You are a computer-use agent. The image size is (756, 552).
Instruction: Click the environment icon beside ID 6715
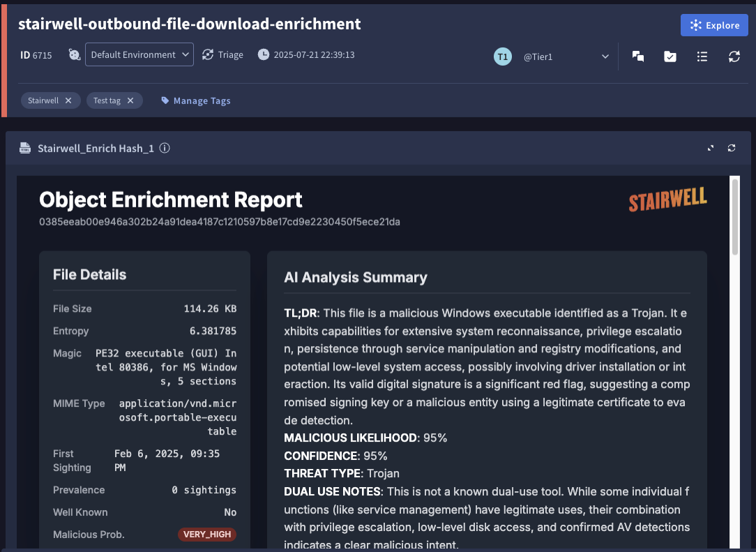[74, 54]
